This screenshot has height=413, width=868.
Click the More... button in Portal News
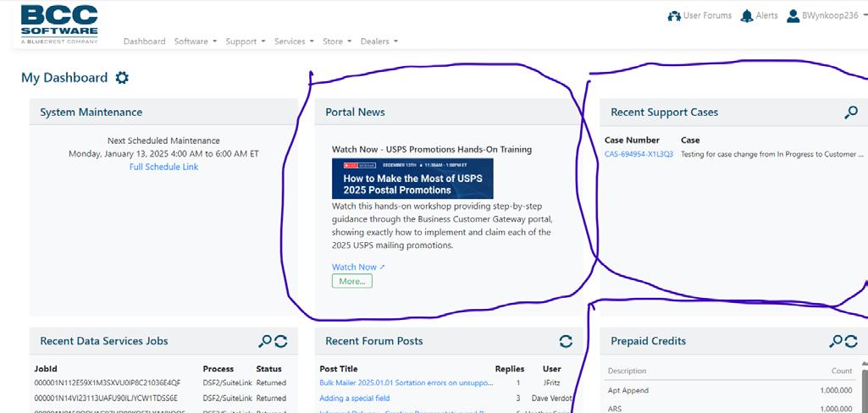pyautogui.click(x=352, y=282)
